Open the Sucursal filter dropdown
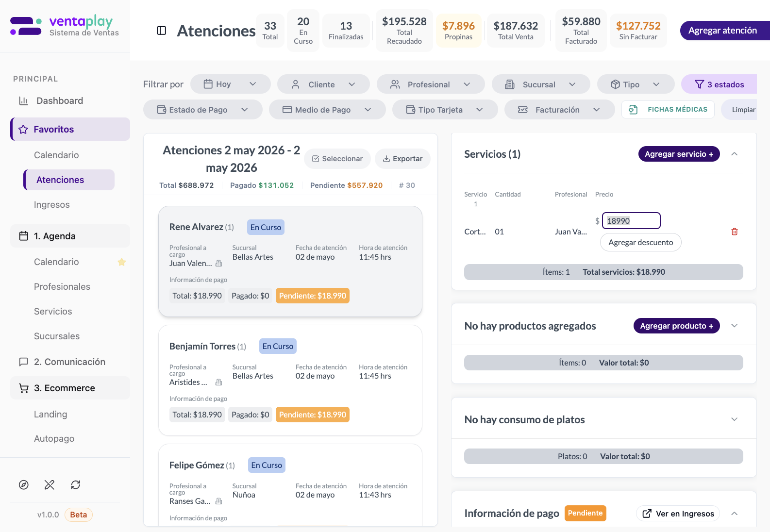 point(541,84)
